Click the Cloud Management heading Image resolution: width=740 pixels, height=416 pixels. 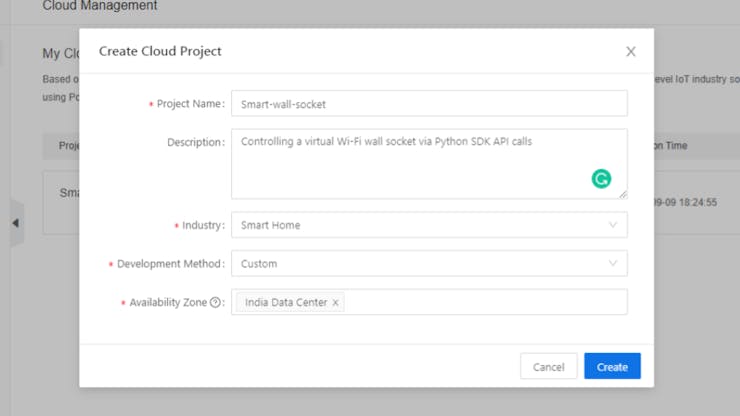[x=100, y=6]
